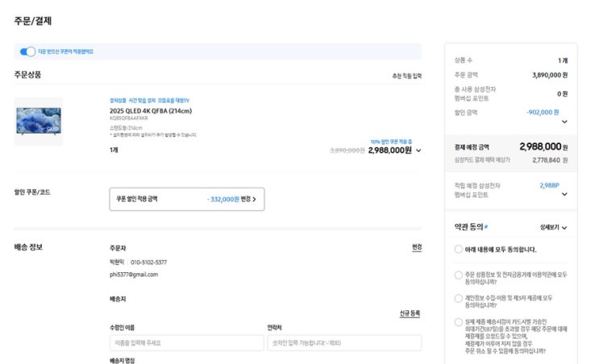The image size is (599, 364).
Task: Click the 10% 할인 쿠폰 적용 중 label
Action: (x=391, y=141)
